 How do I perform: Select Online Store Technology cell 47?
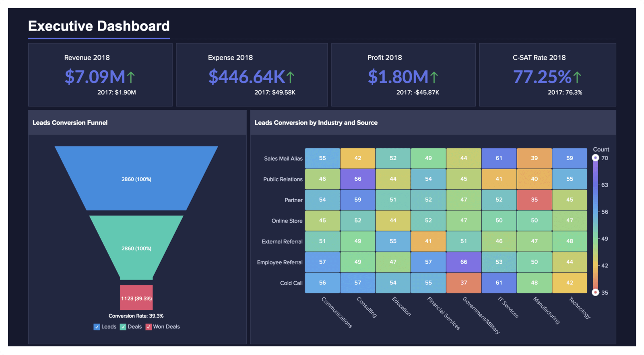pos(570,221)
